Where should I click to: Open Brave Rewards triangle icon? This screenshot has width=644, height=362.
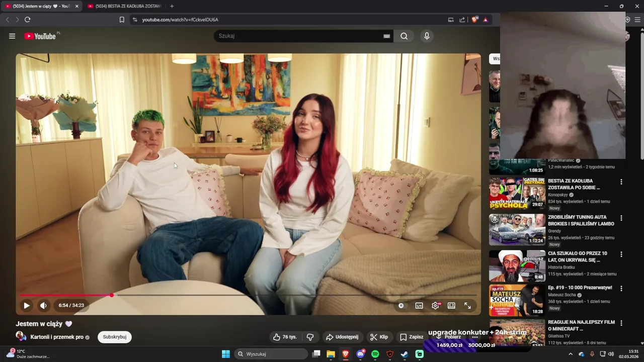(486, 20)
